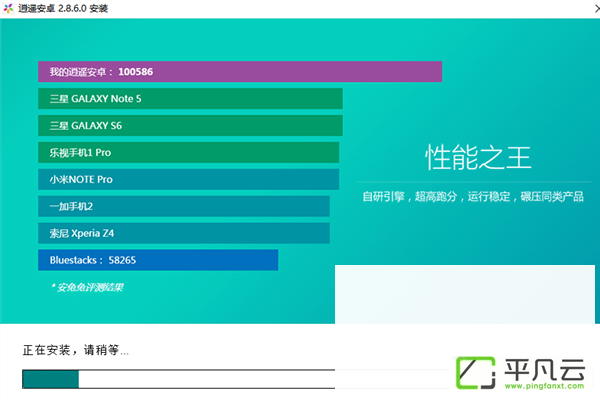Viewport: 600px width, 400px height.
Task: Click the 小米NOTE Pro bar
Action: (x=188, y=180)
